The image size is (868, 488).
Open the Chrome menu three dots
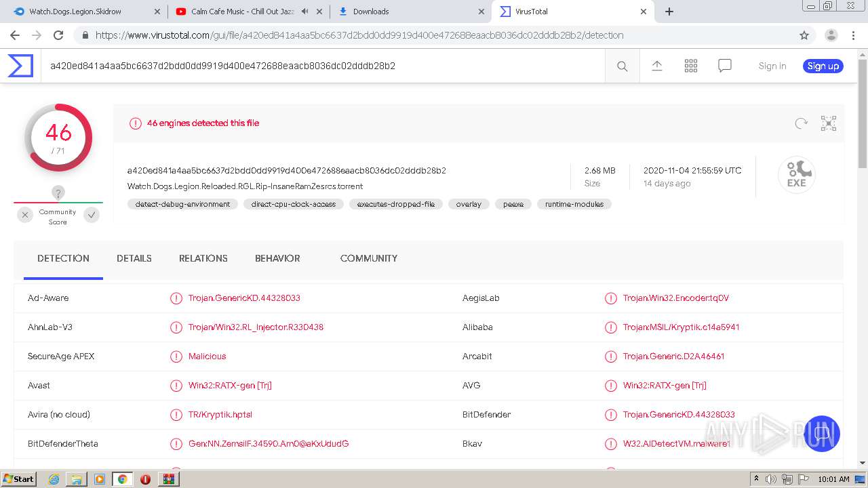tap(853, 35)
